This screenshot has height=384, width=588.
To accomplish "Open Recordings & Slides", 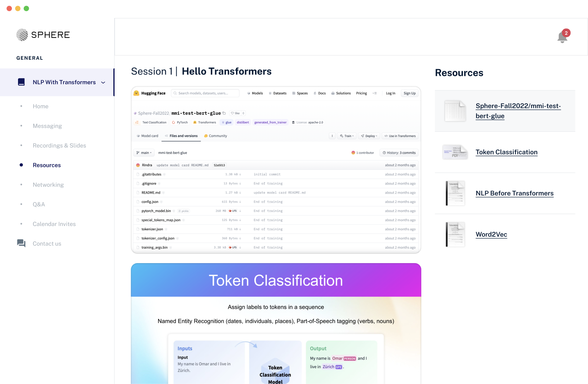I will tap(59, 145).
